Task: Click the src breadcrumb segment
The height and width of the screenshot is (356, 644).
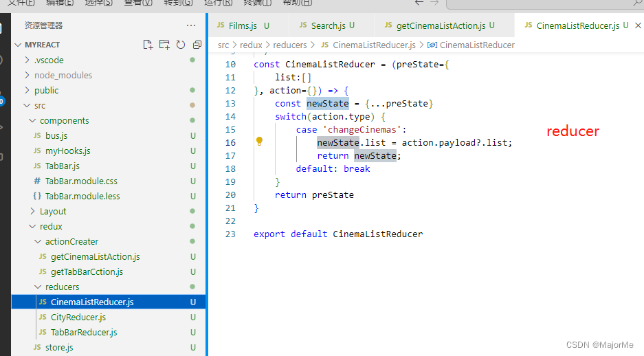Action: (223, 45)
